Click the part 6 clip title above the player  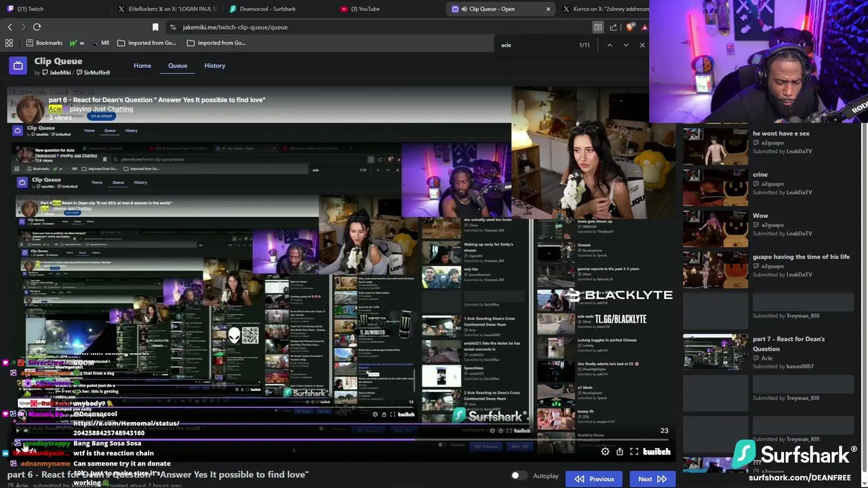pyautogui.click(x=157, y=100)
